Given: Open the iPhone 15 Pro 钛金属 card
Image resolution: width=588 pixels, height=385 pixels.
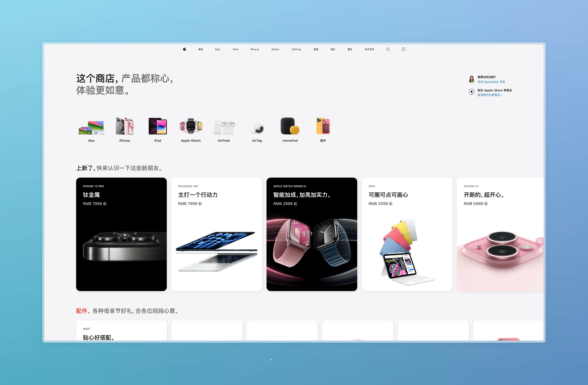Looking at the screenshot, I should point(121,234).
